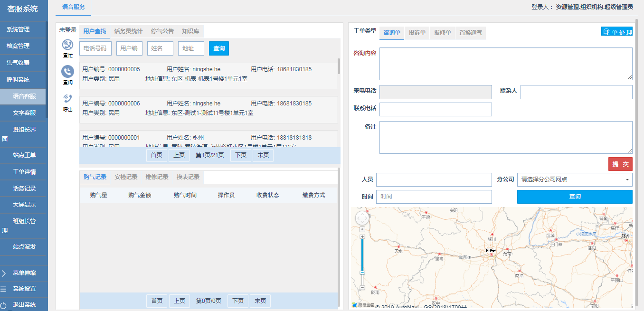Image resolution: width=644 pixels, height=311 pixels.
Task: Switch to the 购气记录 tab
Action: [x=95, y=177]
